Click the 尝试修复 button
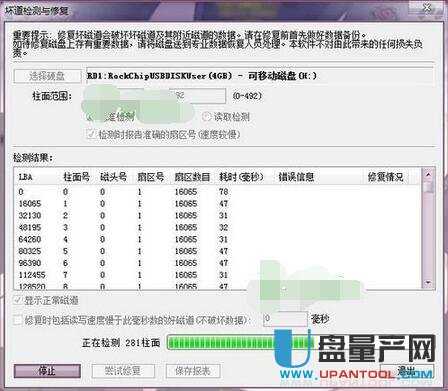 click(x=123, y=371)
